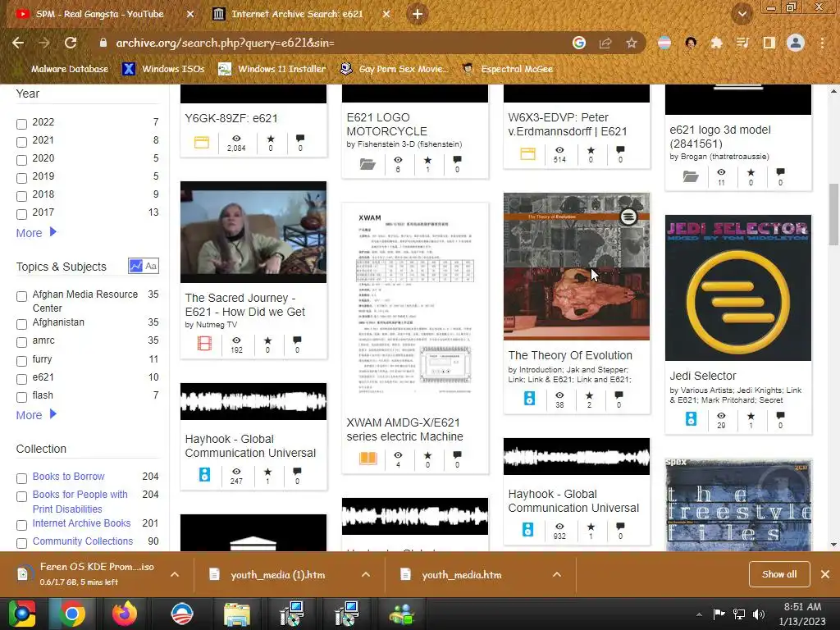Open The Sacred Journey item title

244,305
